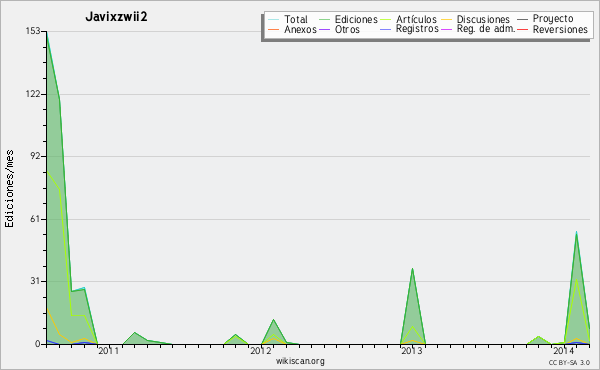Click the y-axis value 153
This screenshot has height=370, width=600.
tap(33, 31)
